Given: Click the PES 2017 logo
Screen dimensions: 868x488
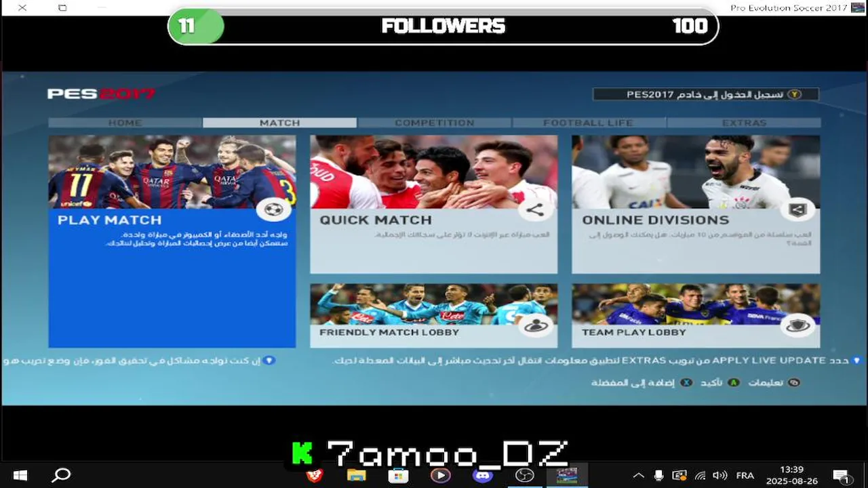Looking at the screenshot, I should coord(101,94).
